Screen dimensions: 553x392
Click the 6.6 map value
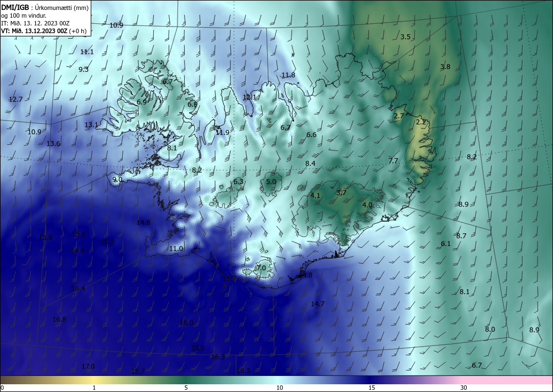[x=311, y=135]
